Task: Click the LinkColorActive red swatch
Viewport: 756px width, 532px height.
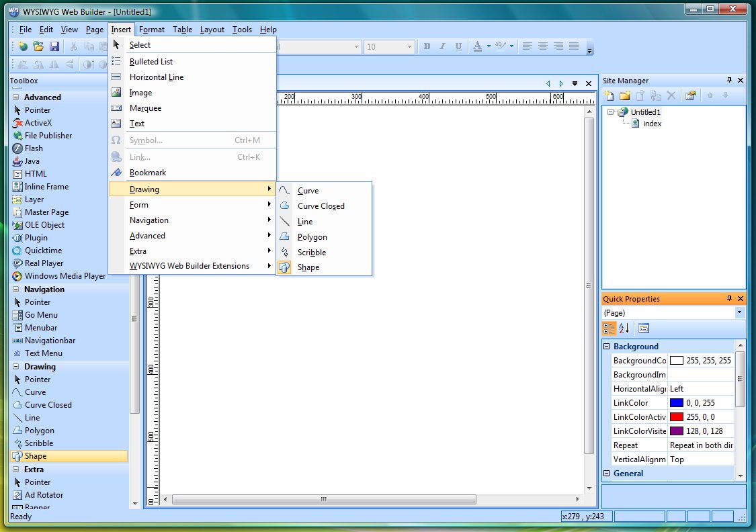Action: pos(677,417)
